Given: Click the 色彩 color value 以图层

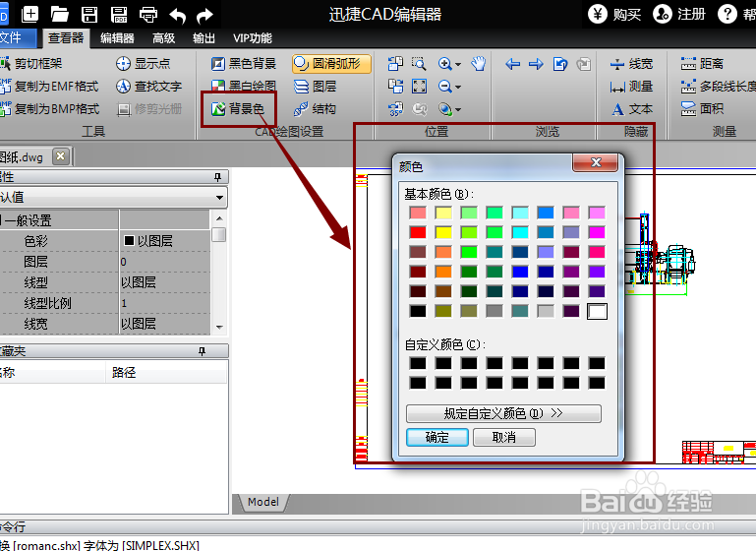Looking at the screenshot, I should coord(164,241).
